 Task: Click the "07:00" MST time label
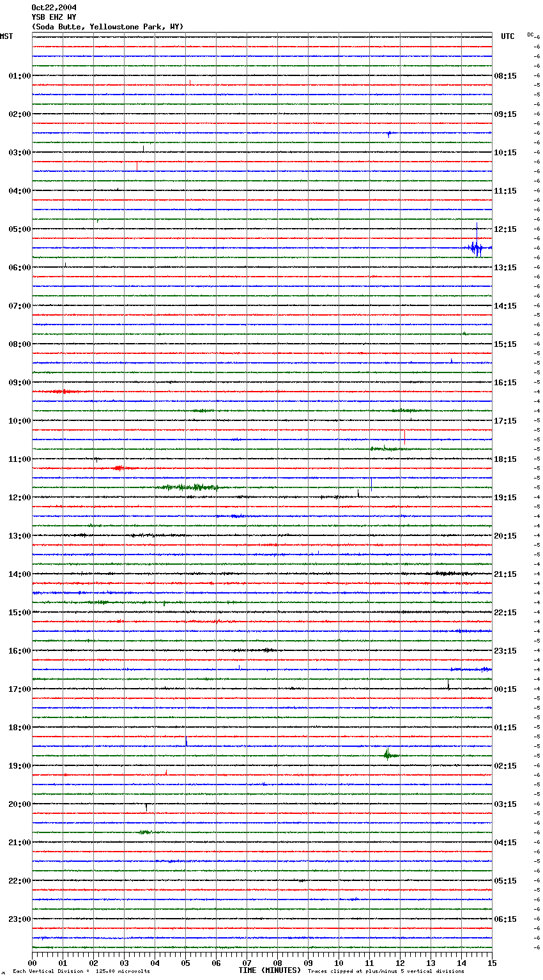[20, 306]
